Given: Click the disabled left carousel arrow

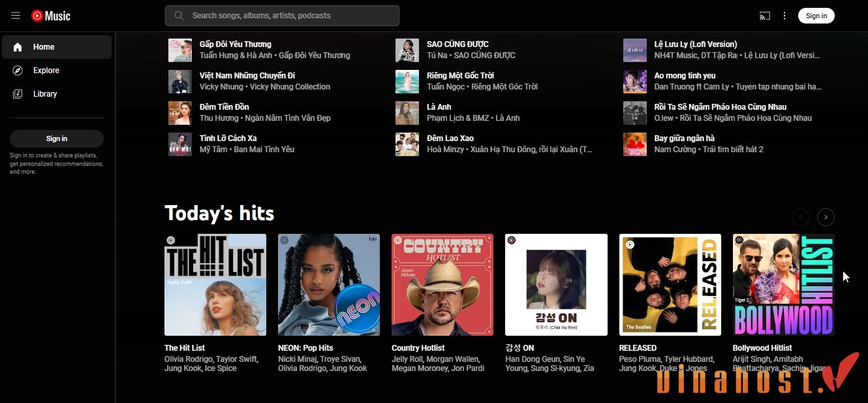Looking at the screenshot, I should [x=800, y=217].
